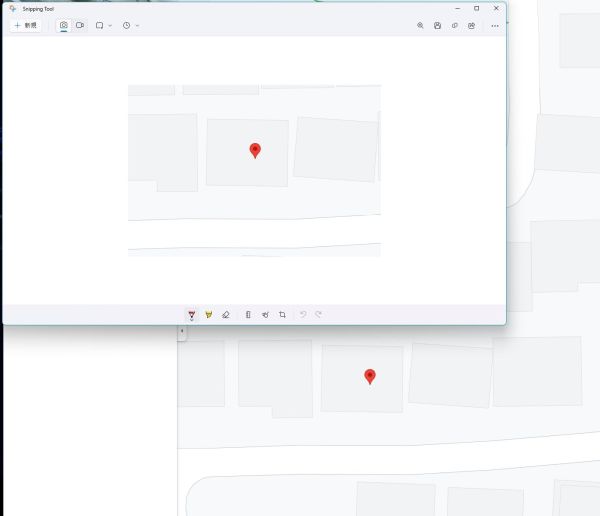This screenshot has width=600, height=516.
Task: Select the eraser tool
Action: pyautogui.click(x=225, y=315)
